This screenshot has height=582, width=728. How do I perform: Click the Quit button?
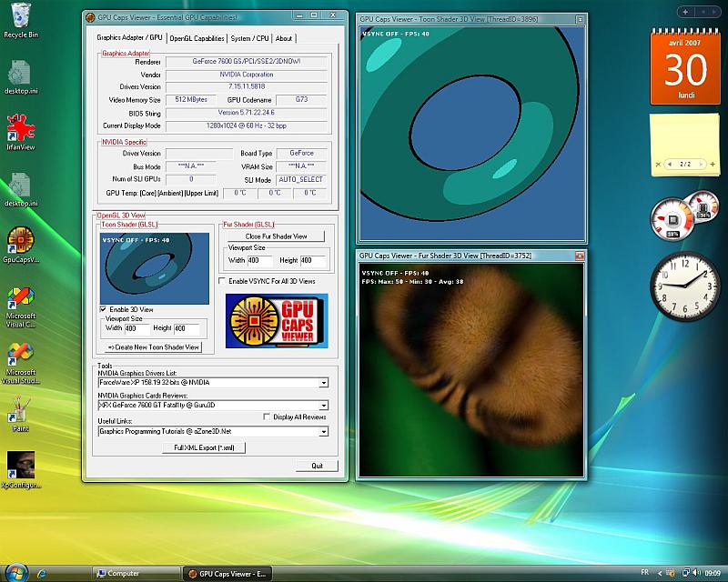[x=317, y=466]
